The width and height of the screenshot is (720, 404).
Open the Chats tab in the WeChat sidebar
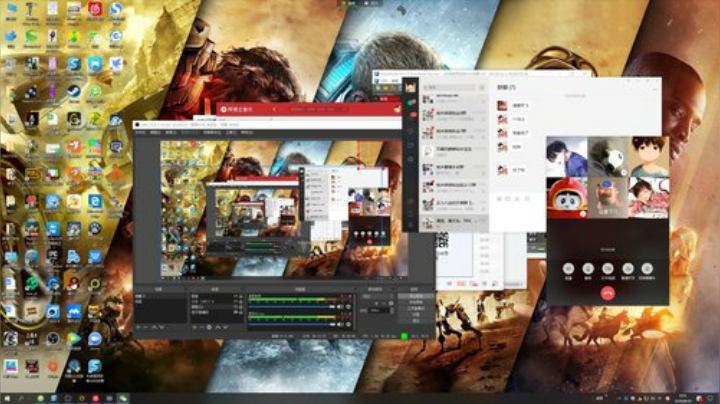(411, 103)
